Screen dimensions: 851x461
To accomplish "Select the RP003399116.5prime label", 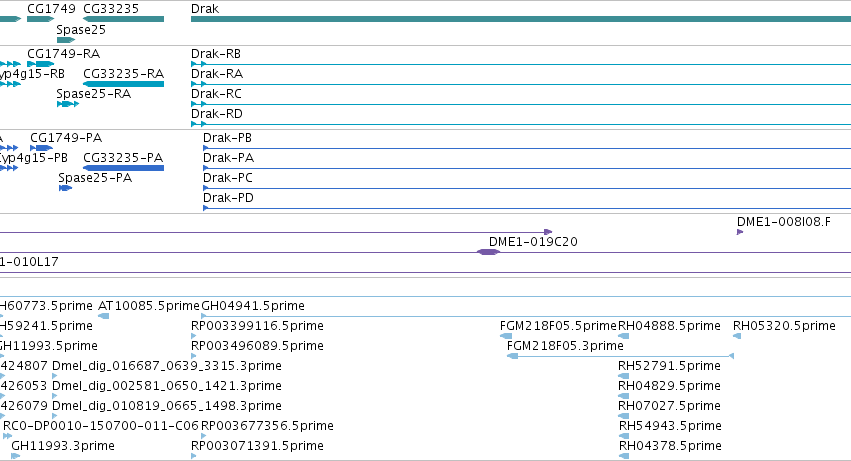I will pos(257,326).
